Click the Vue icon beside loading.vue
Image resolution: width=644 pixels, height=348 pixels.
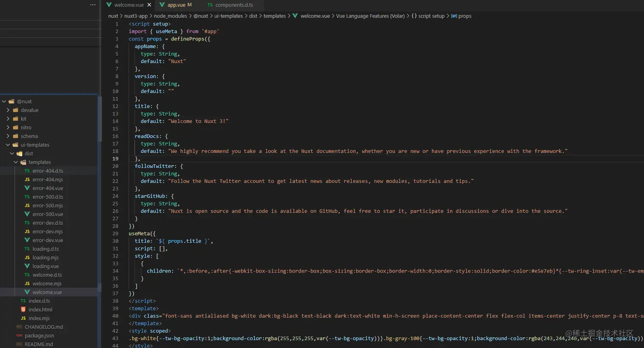[x=27, y=266]
